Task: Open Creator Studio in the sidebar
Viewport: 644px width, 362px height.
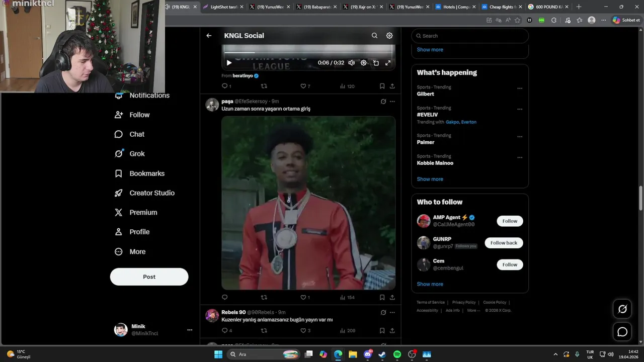Action: point(145,193)
